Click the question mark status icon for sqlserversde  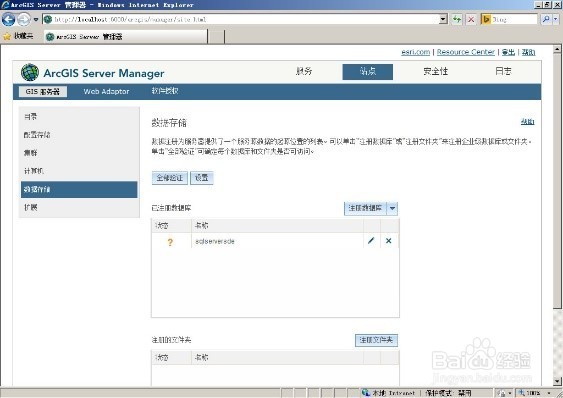[170, 242]
